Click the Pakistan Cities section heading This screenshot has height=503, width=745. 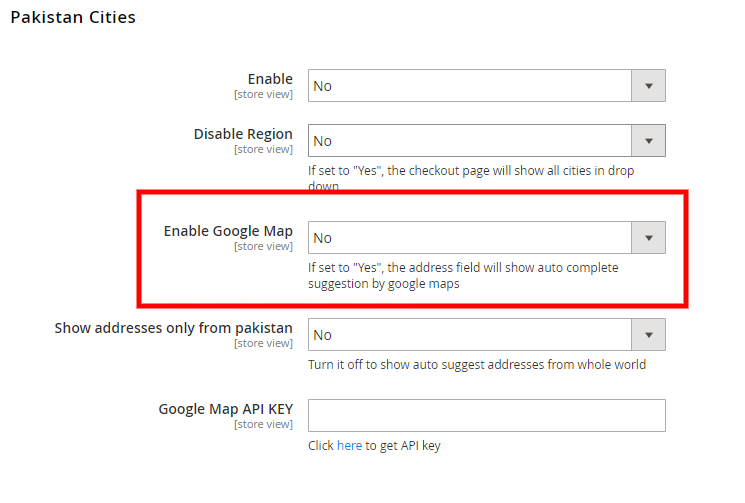73,18
